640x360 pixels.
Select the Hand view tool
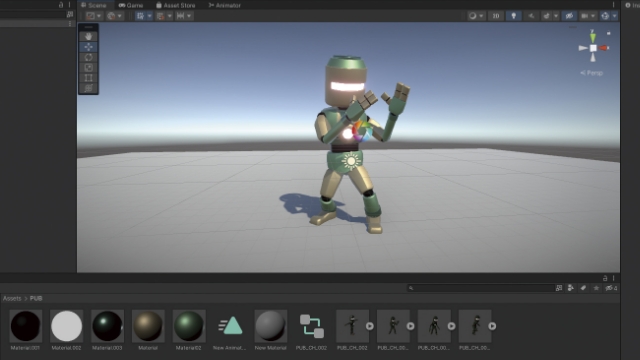click(x=88, y=36)
